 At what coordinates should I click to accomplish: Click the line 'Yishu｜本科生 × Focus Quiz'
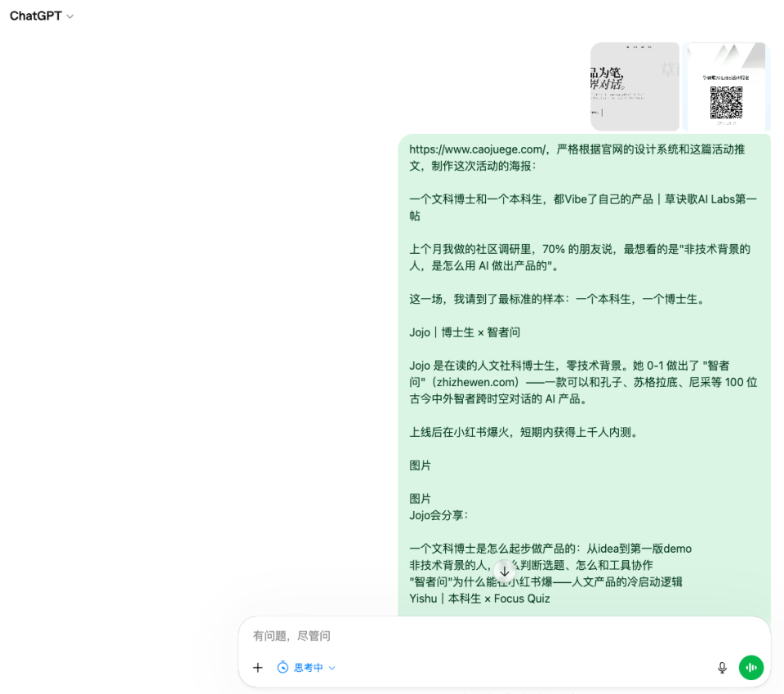(479, 598)
